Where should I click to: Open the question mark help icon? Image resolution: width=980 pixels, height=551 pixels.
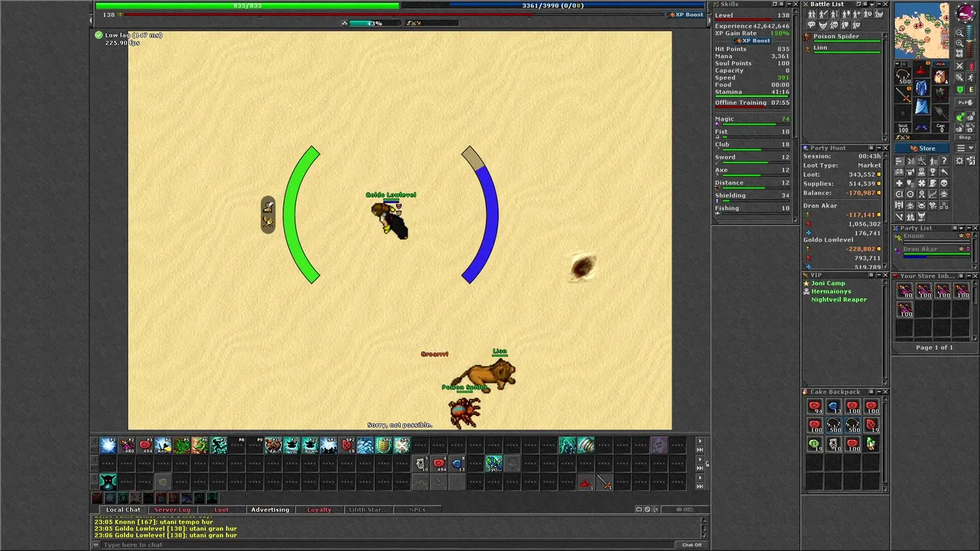[x=944, y=161]
